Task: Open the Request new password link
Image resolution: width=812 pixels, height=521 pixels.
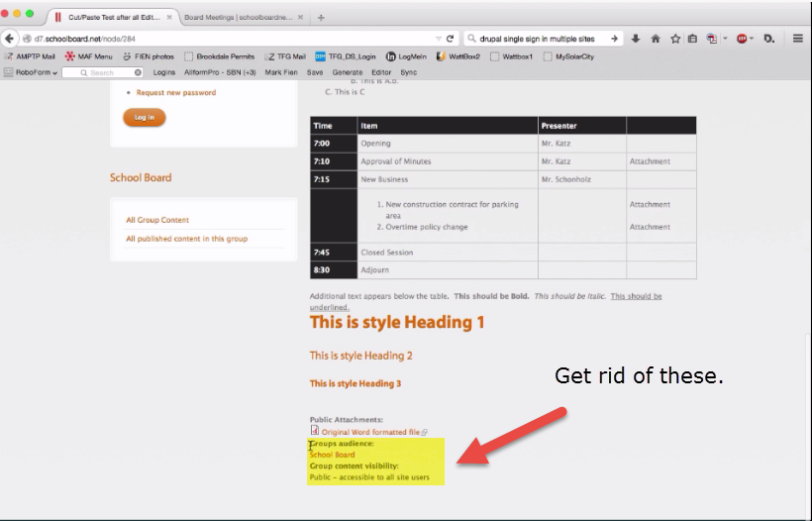Action: coord(175,92)
